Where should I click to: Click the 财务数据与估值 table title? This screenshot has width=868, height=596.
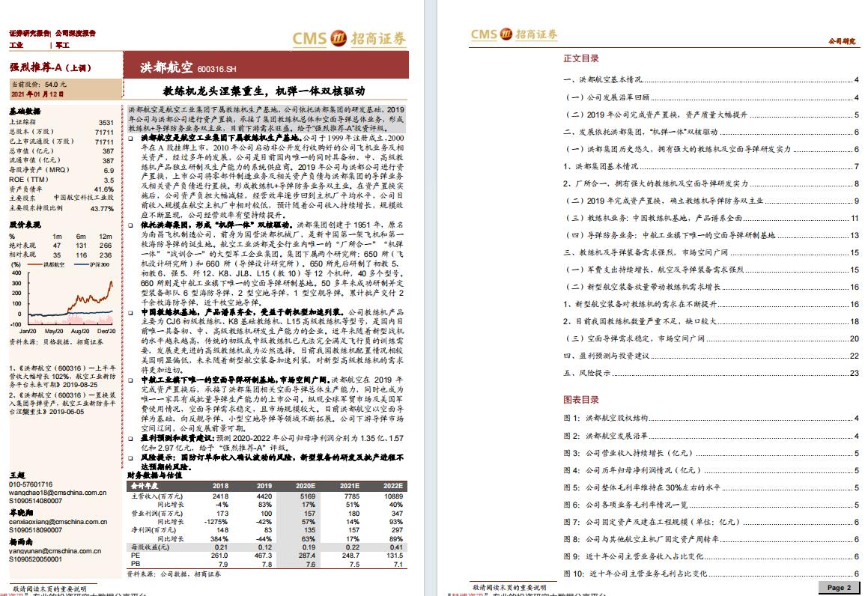[154, 475]
